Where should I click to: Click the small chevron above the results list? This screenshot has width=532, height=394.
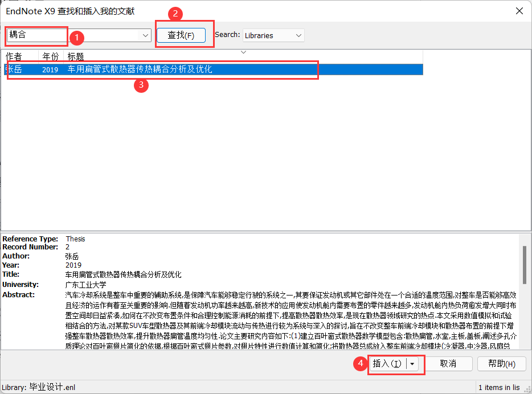click(243, 52)
